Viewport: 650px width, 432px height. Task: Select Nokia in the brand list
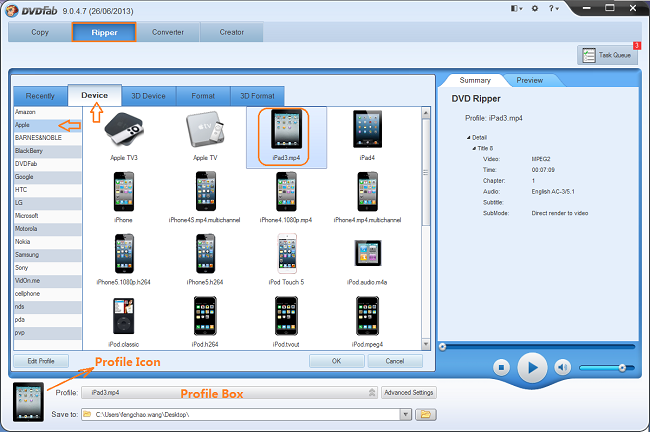[x=48, y=242]
